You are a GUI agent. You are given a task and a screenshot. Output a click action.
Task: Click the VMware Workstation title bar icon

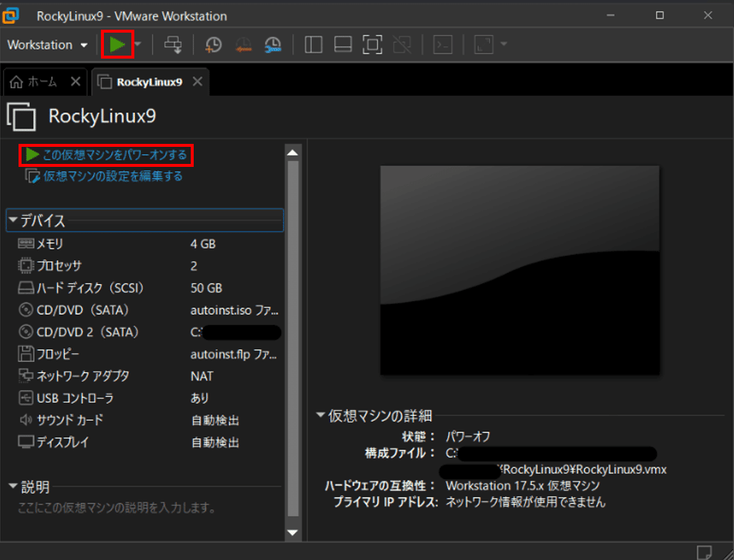click(11, 16)
